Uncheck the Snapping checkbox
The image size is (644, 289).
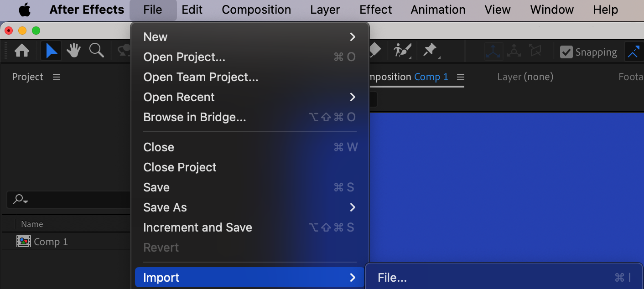click(566, 52)
